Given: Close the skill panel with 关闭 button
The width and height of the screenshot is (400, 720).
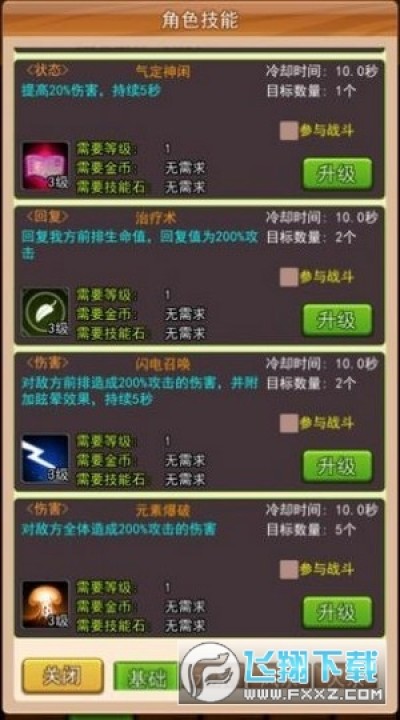Looking at the screenshot, I should 63,675.
